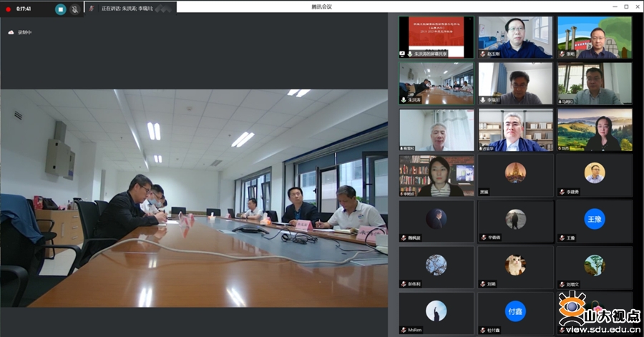Screen dimensions: 644x337
Task: Select the shared screen thumbnail with red slide
Action: pyautogui.click(x=436, y=36)
